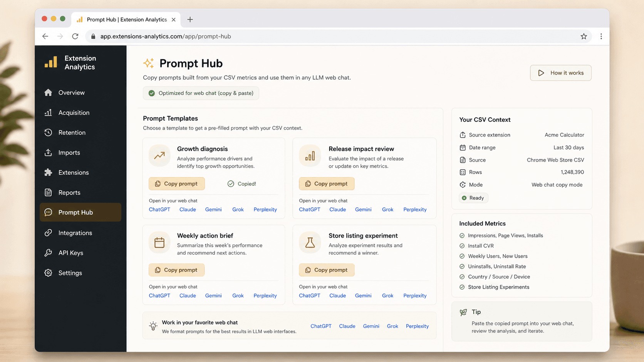This screenshot has height=362, width=644.
Task: Click the Optimized for web chat badge
Action: point(201,93)
